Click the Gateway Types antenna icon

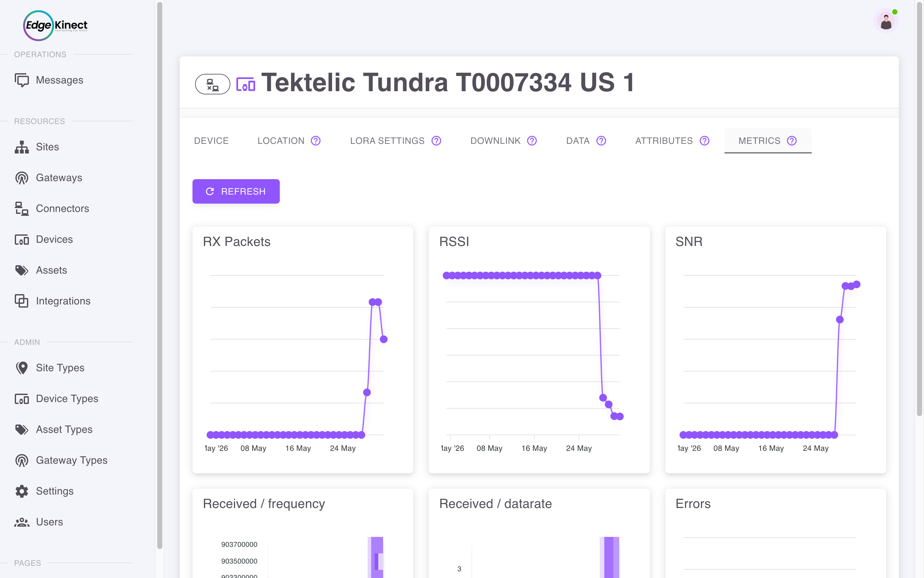point(22,460)
